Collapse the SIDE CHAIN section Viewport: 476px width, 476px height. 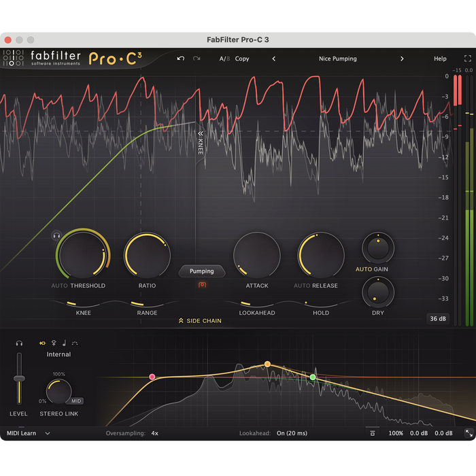[200, 321]
